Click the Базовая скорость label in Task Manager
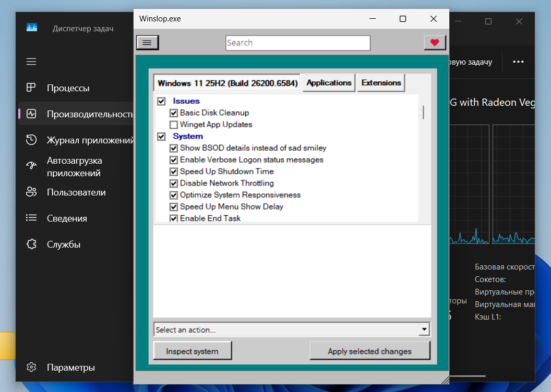This screenshot has width=551, height=392. click(x=505, y=267)
